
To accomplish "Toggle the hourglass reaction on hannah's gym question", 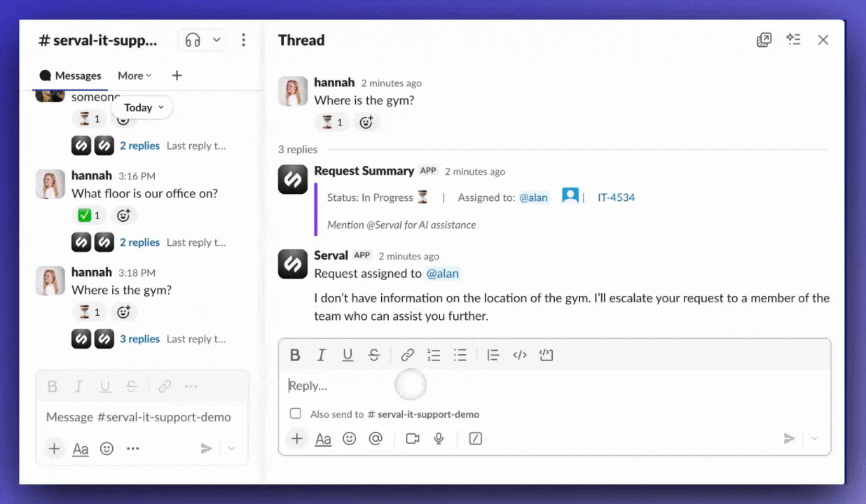I will click(88, 311).
